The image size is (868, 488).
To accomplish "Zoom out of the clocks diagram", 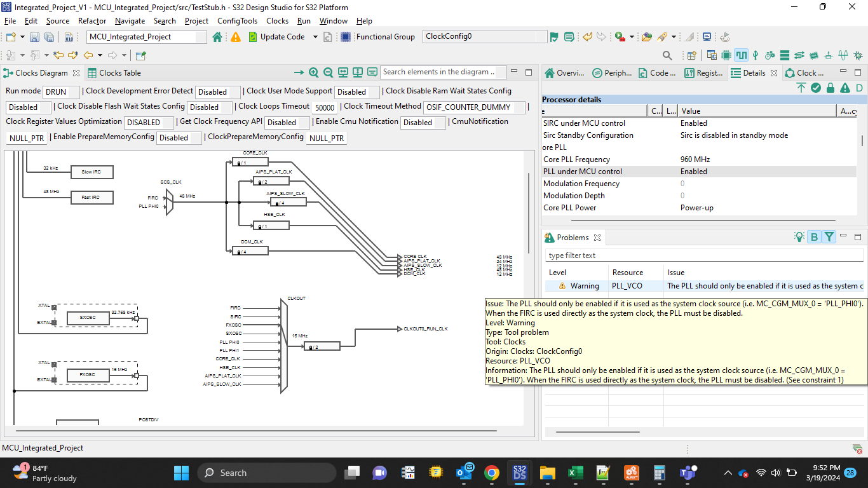I will pos(329,72).
